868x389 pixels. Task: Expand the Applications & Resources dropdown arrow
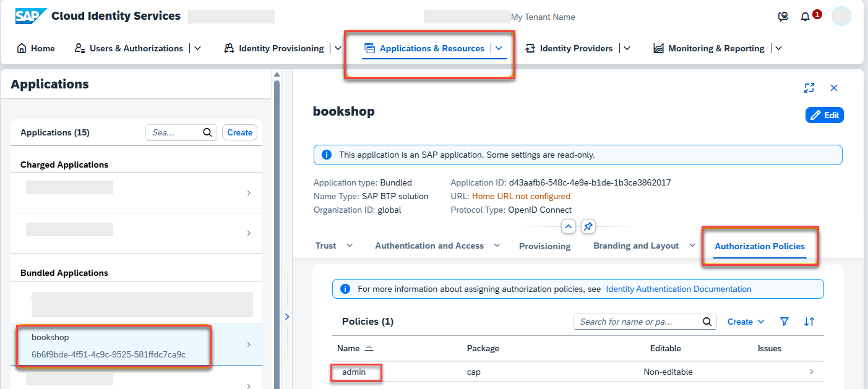499,48
